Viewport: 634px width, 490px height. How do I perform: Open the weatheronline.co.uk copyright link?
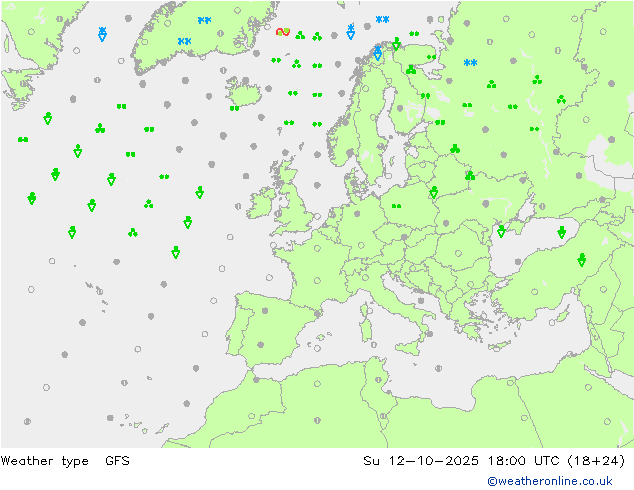(549, 481)
